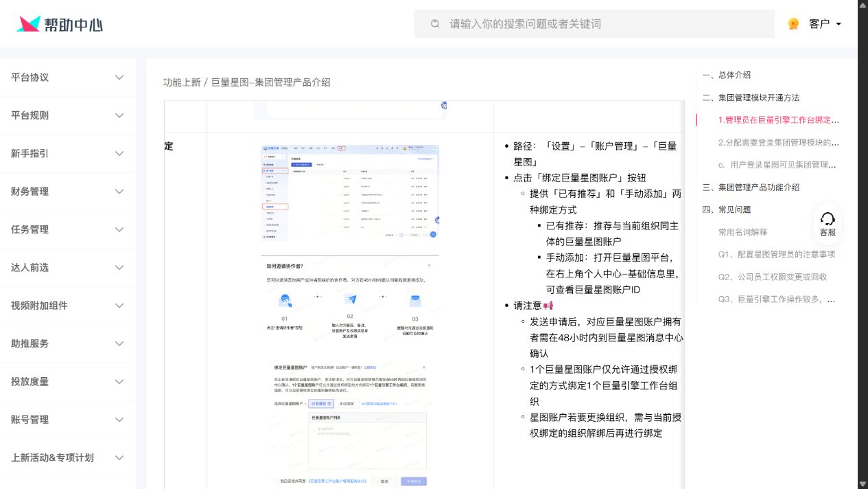Screen dimensions: 868x489
Task: Click the 客户 avatar badge icon
Action: tap(793, 24)
